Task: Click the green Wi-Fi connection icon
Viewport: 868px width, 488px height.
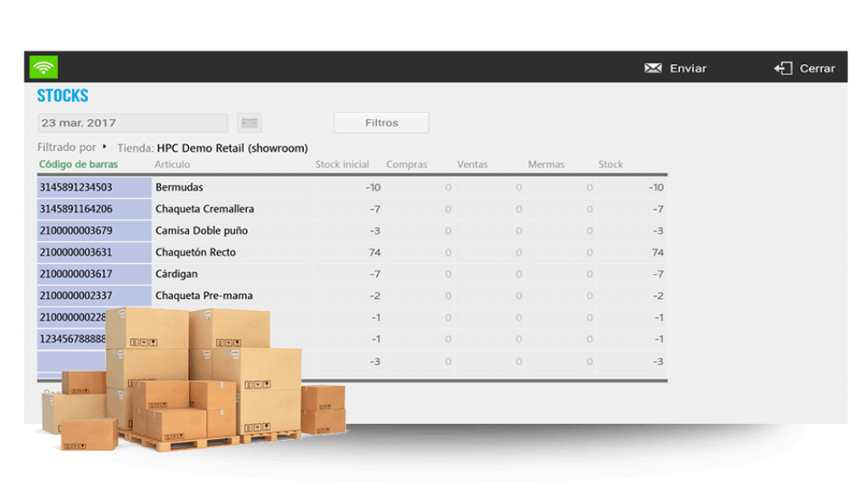Action: coord(43,68)
